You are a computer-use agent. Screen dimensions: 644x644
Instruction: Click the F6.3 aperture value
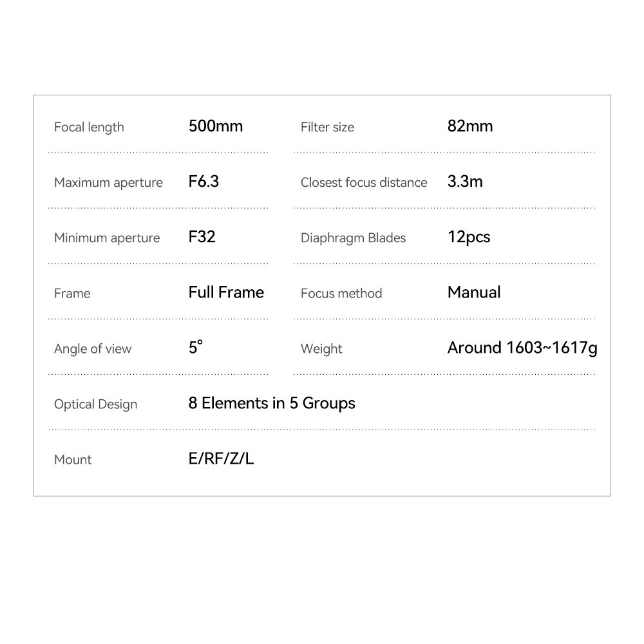click(204, 182)
